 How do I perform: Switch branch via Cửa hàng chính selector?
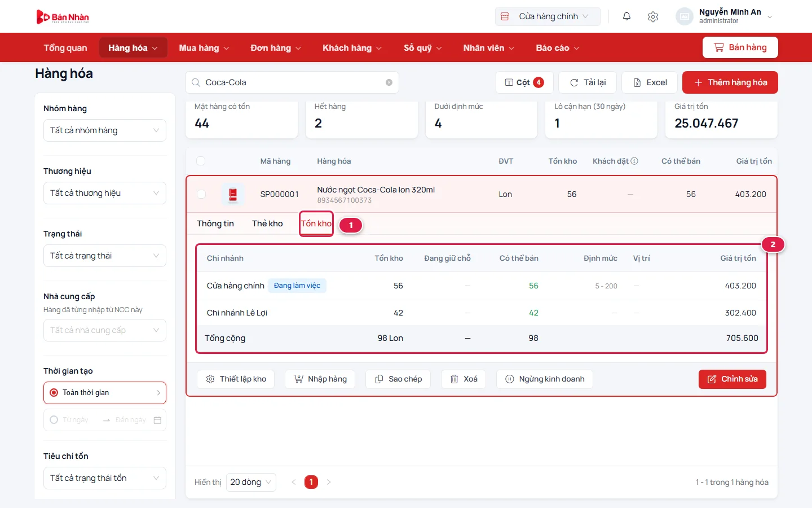tap(548, 16)
